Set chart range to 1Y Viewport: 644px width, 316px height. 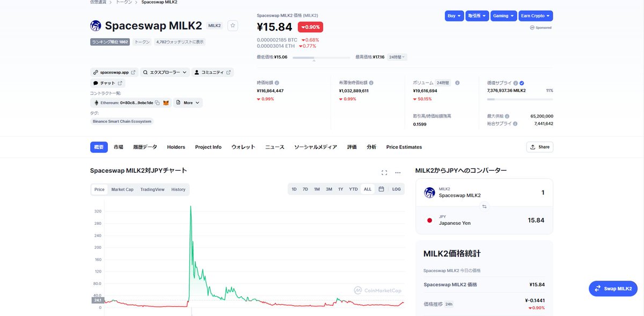(341, 189)
